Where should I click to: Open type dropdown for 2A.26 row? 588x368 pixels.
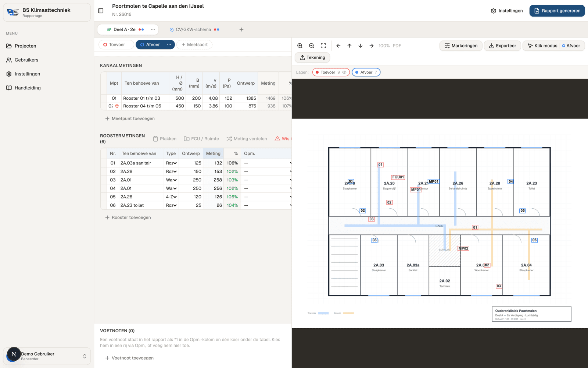[x=171, y=197]
